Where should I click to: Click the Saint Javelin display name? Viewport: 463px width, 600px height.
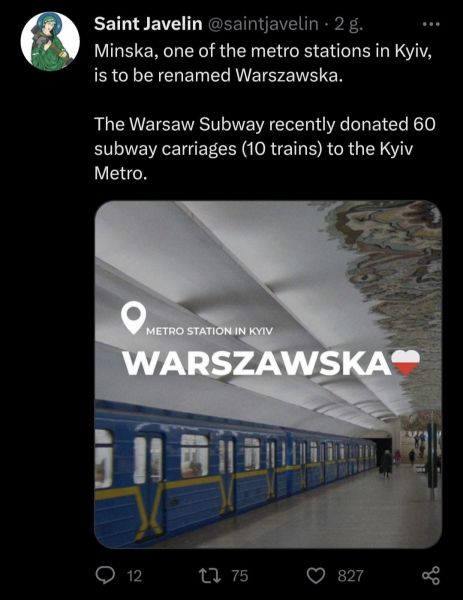[x=148, y=24]
